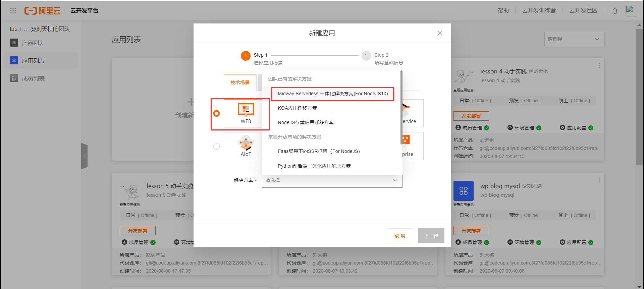Screen dimensions: 644x289
Task: Click 线上 Offline status on wp blog mysql card
Action: pos(574,215)
